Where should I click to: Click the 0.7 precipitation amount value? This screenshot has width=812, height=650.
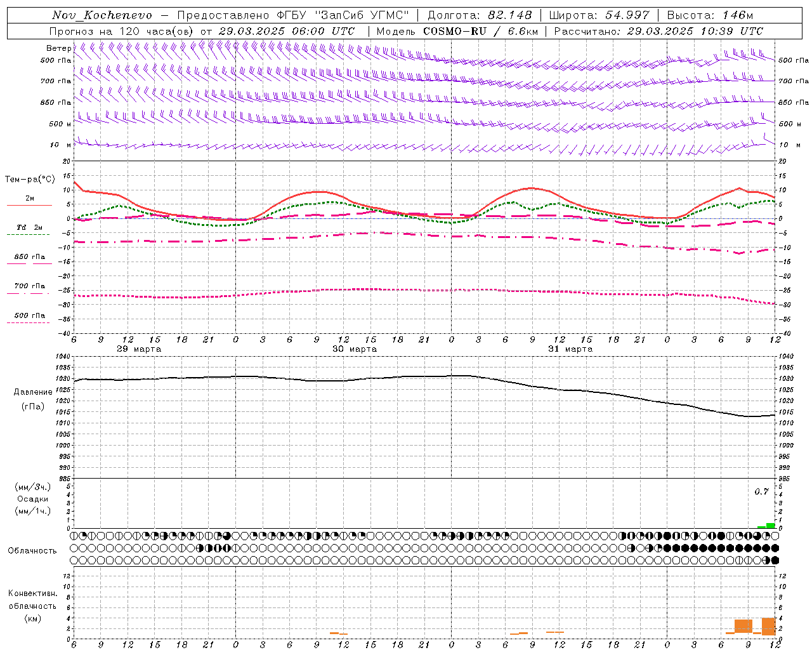click(x=762, y=492)
